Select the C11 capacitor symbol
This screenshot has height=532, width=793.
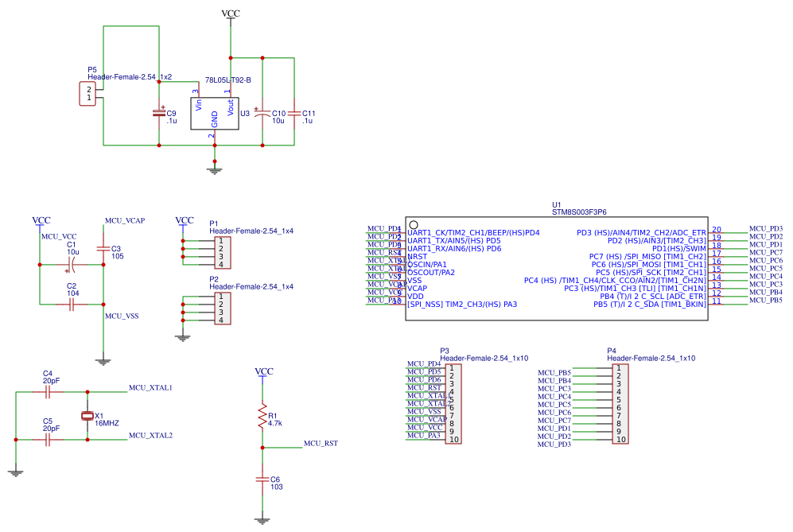293,114
